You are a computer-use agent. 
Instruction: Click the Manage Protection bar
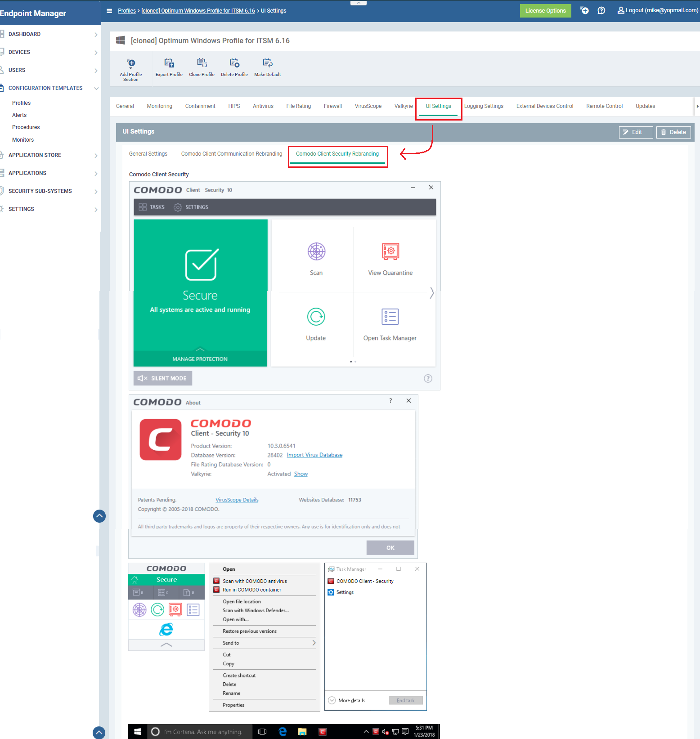click(200, 358)
